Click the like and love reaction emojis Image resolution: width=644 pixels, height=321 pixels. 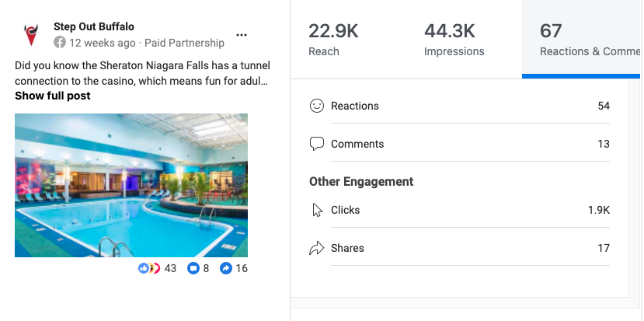click(149, 268)
